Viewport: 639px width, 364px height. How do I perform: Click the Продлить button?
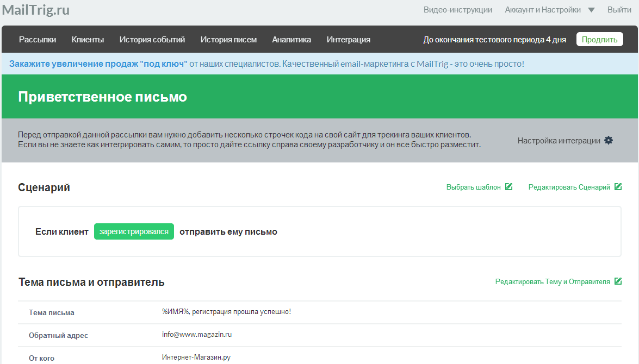pos(599,40)
